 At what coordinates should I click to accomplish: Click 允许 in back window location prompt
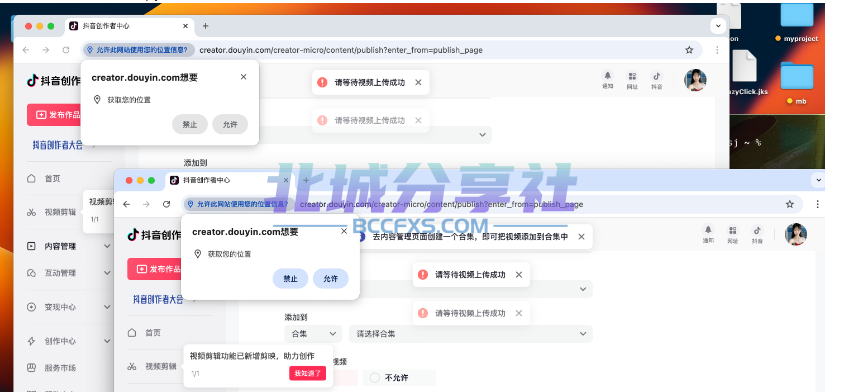230,124
